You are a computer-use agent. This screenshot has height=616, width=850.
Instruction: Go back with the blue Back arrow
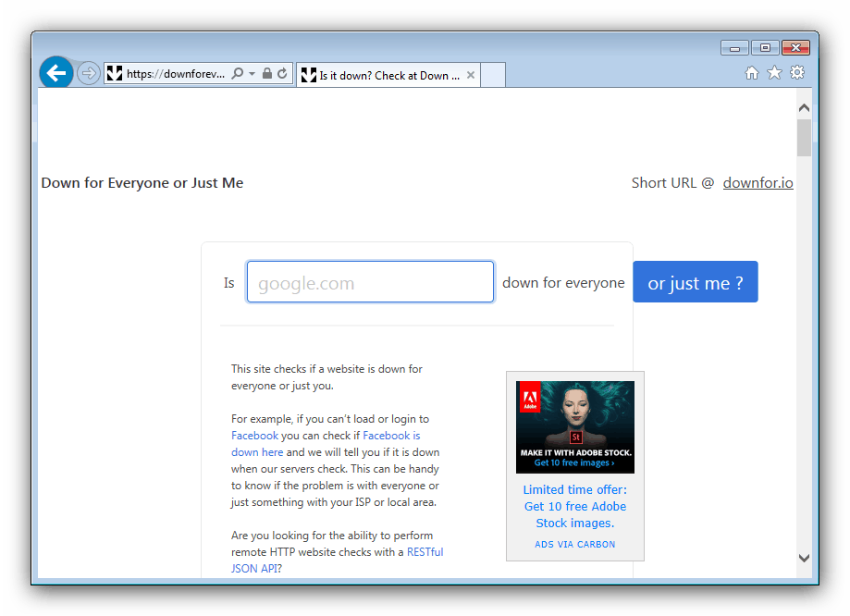point(55,72)
